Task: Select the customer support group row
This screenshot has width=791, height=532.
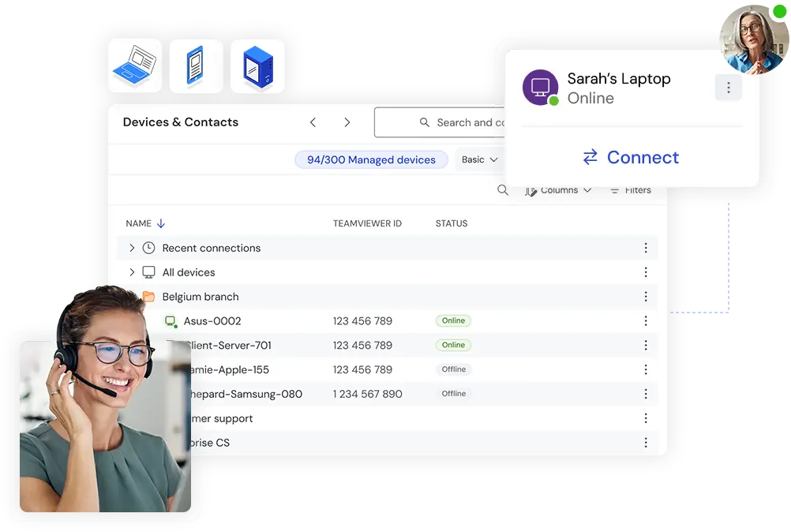Action: click(424, 418)
